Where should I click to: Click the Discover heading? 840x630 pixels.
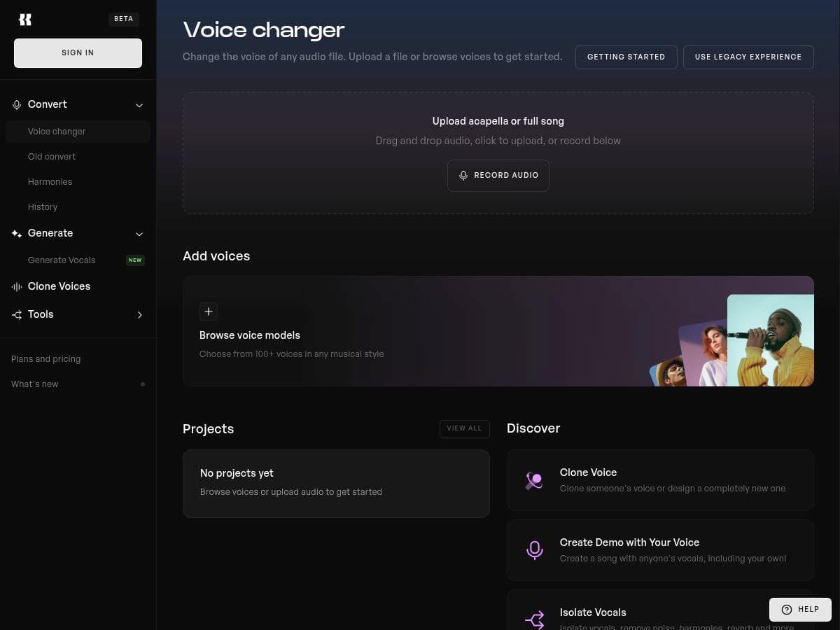[x=533, y=428]
